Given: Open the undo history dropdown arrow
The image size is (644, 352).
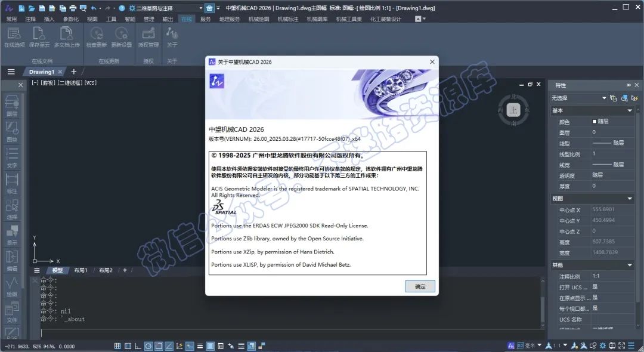Looking at the screenshot, I should click(100, 8).
